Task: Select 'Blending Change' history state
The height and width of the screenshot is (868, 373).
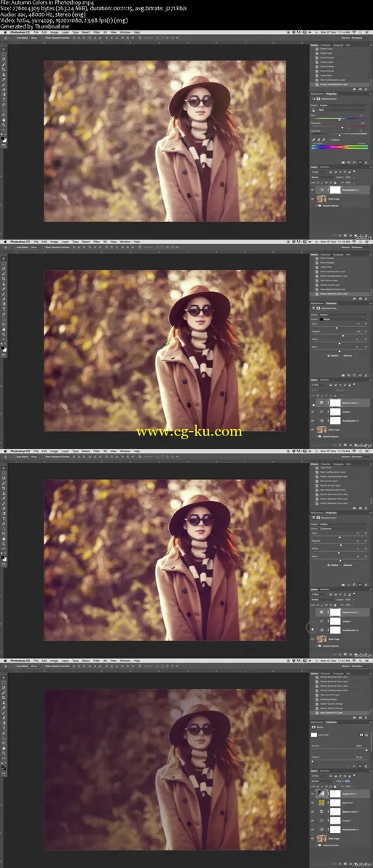Action: (329, 699)
